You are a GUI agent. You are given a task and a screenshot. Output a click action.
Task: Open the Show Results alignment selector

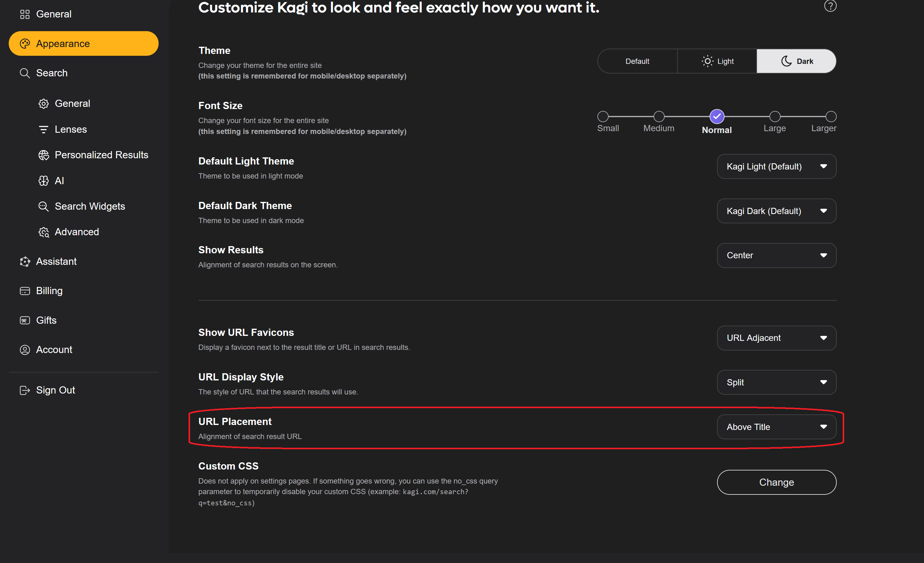pyautogui.click(x=776, y=255)
